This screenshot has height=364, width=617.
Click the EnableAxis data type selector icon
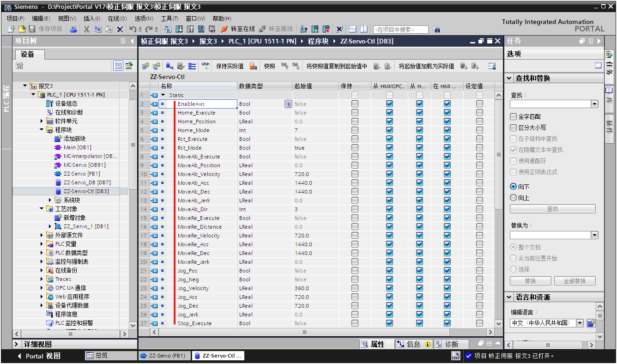[288, 104]
